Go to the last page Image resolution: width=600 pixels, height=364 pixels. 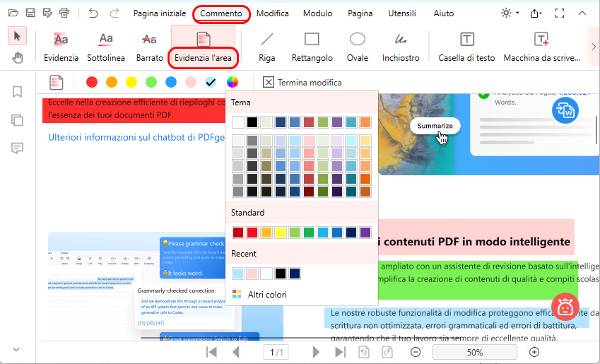[340, 352]
